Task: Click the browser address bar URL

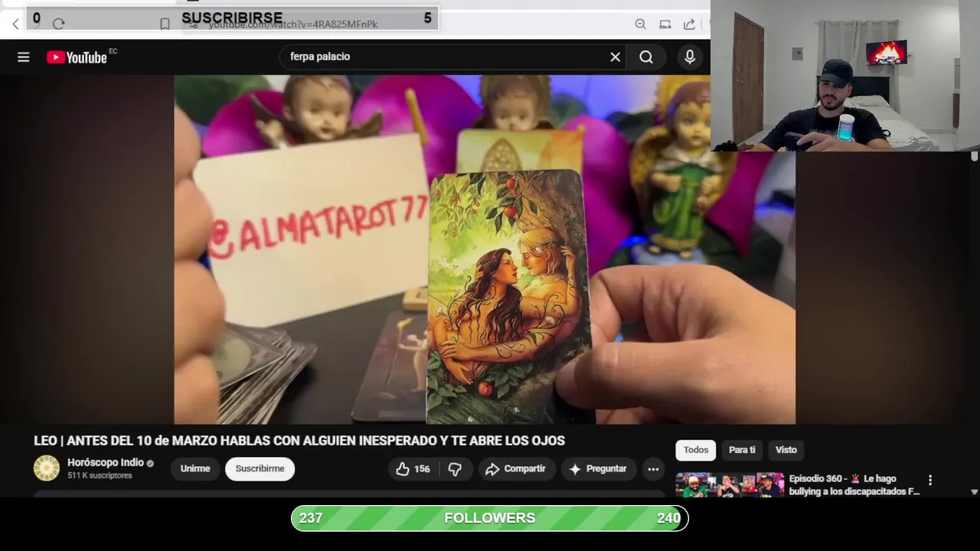Action: click(293, 24)
